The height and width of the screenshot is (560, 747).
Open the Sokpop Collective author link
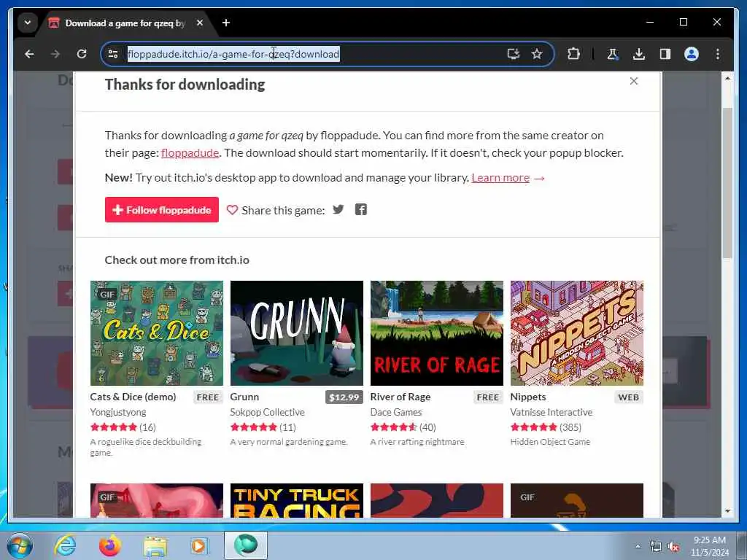coord(267,412)
